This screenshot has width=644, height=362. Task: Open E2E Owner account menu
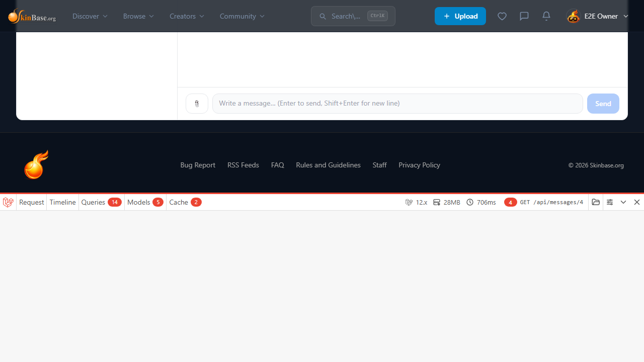pyautogui.click(x=598, y=16)
